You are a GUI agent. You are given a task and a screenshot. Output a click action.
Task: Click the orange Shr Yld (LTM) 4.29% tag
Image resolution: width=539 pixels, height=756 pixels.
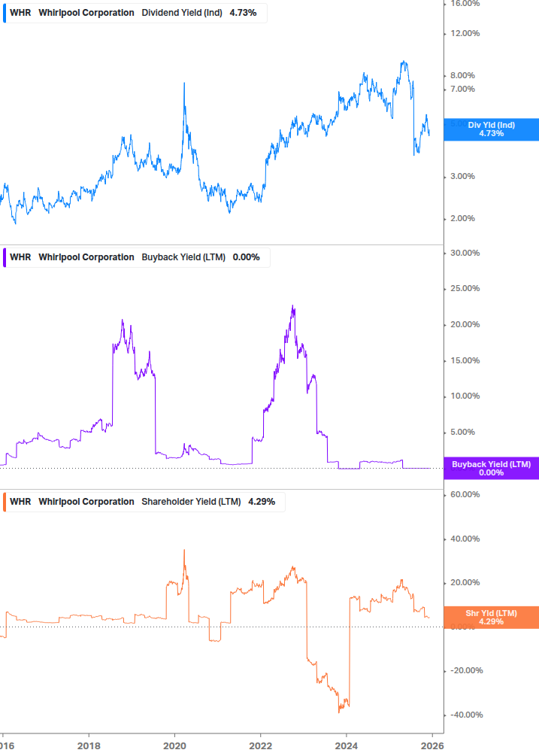[x=491, y=617]
